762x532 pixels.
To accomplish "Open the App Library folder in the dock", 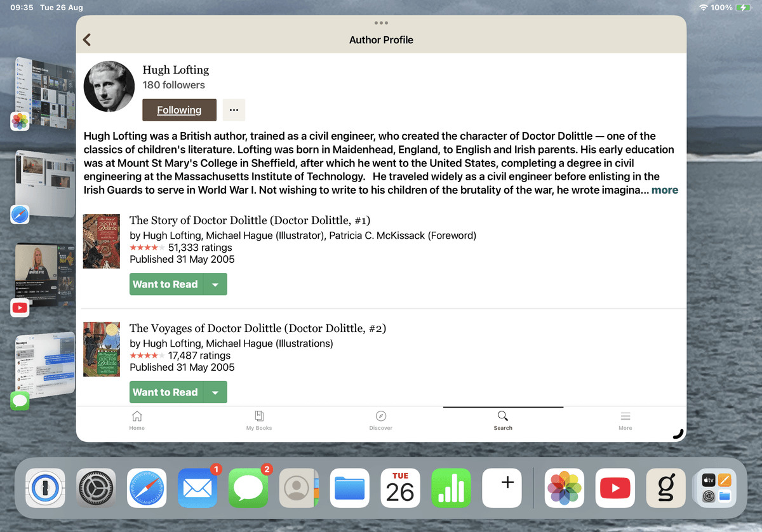I will [x=717, y=488].
